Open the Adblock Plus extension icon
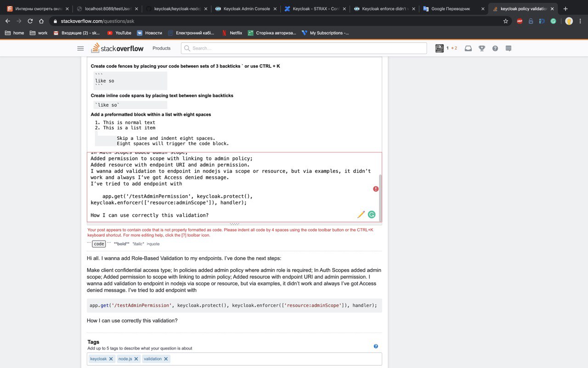The height and width of the screenshot is (368, 588). 520,21
